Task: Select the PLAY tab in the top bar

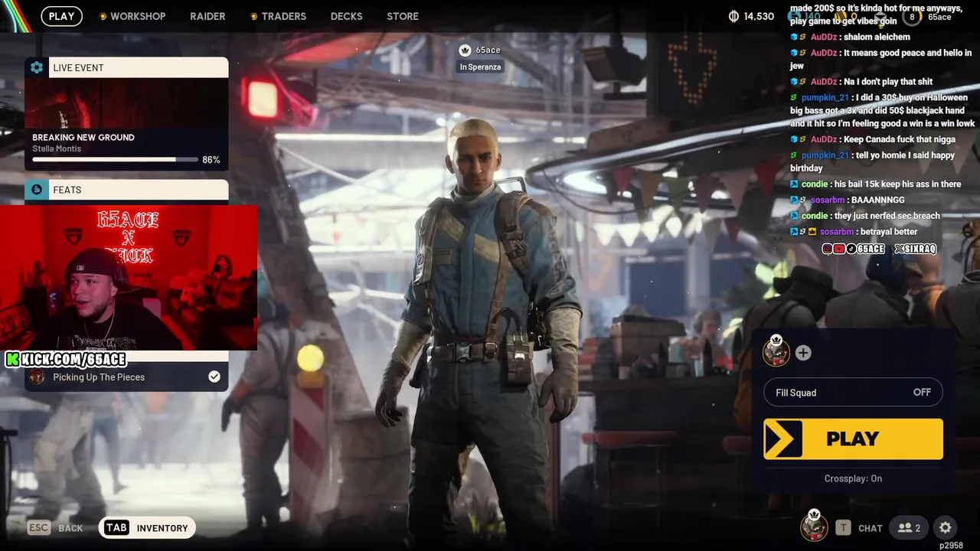Action: click(62, 16)
